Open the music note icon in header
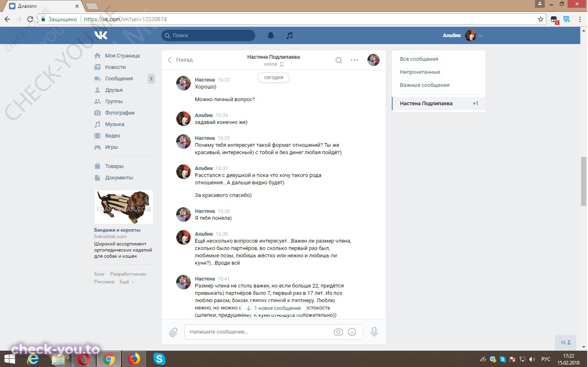 (x=290, y=35)
